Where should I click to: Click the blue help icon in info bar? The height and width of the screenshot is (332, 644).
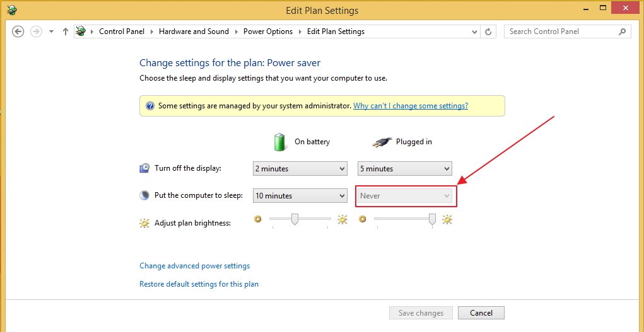click(x=150, y=106)
